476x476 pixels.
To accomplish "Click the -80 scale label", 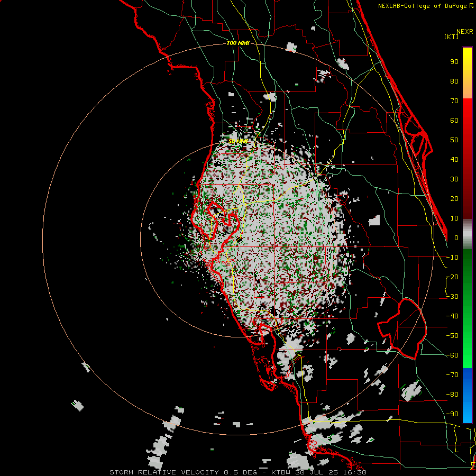I will pos(452,395).
